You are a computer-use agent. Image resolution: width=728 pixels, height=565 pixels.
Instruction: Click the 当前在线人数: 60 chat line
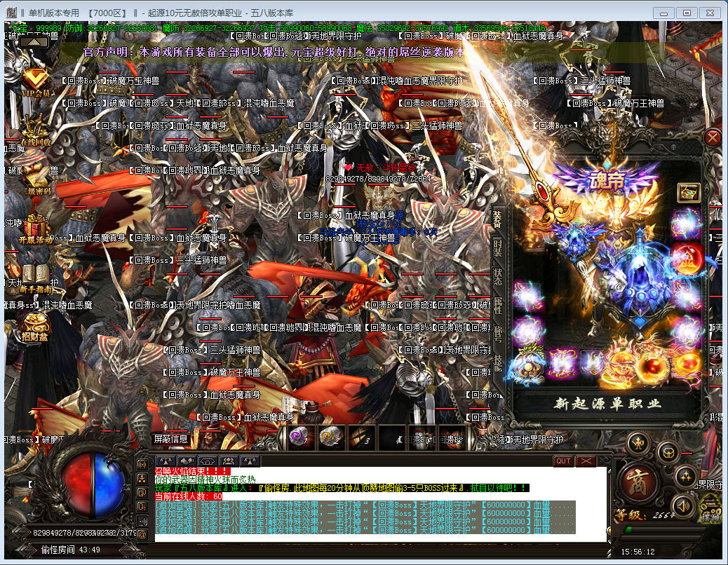[189, 496]
